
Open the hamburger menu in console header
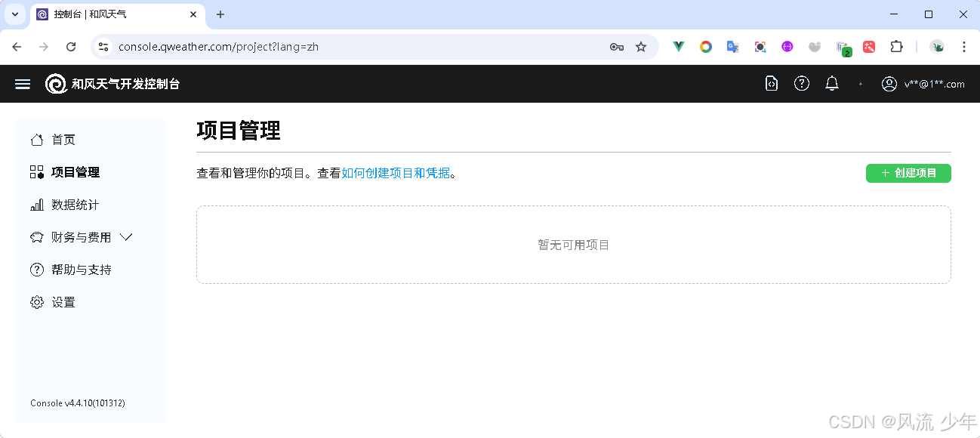23,84
